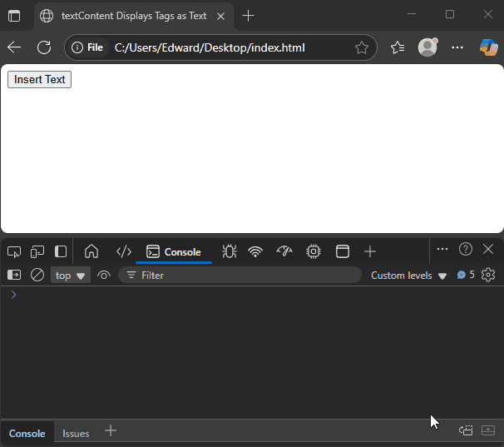504x447 pixels.
Task: Select the Console tab in DevTools
Action: coord(174,252)
